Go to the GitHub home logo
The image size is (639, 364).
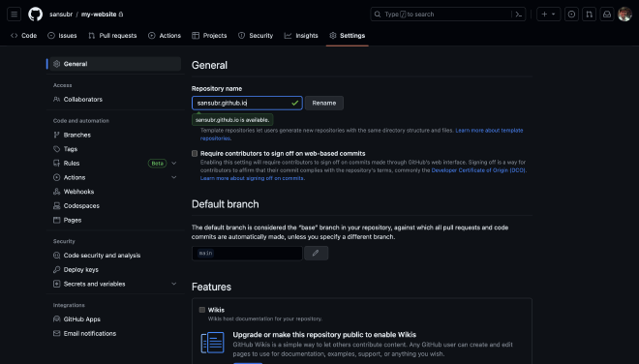(x=36, y=15)
